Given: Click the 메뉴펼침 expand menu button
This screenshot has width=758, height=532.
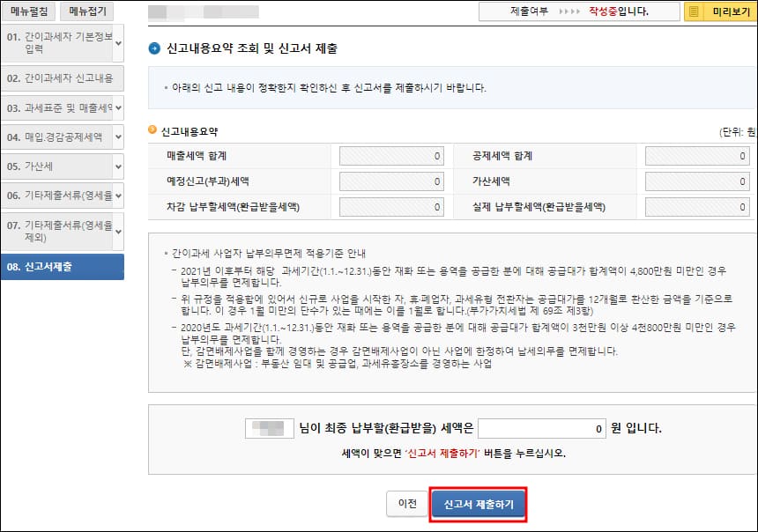Looking at the screenshot, I should point(31,11).
